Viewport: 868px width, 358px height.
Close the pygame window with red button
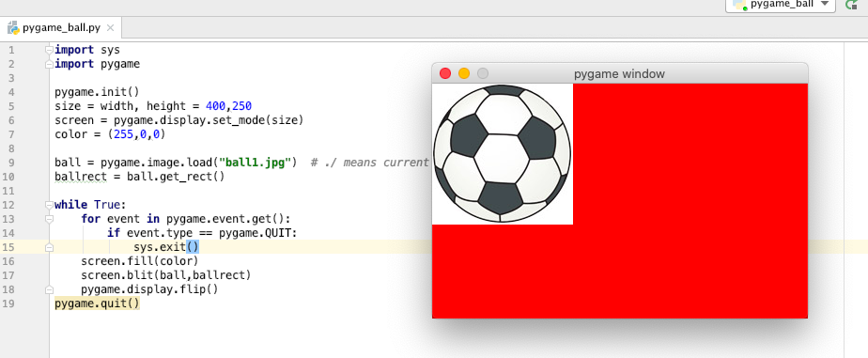[445, 73]
